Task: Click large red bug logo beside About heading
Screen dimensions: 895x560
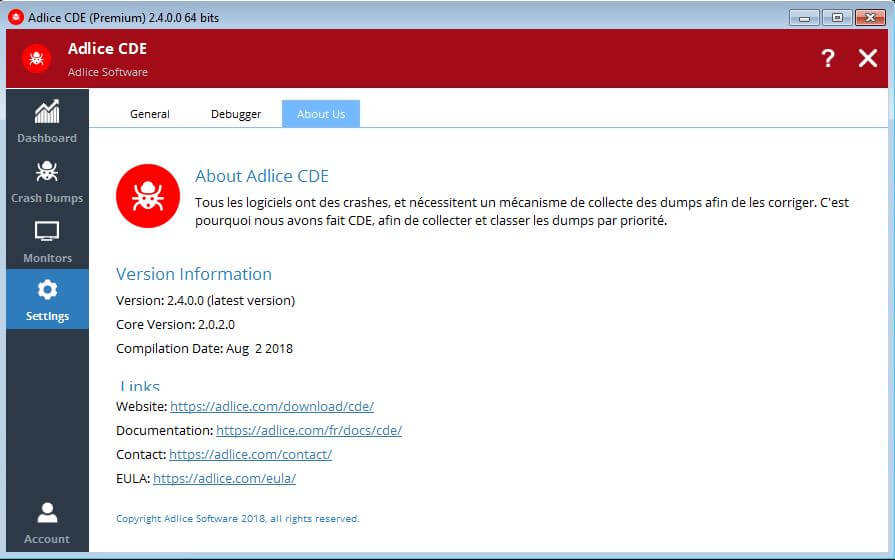Action: [147, 196]
